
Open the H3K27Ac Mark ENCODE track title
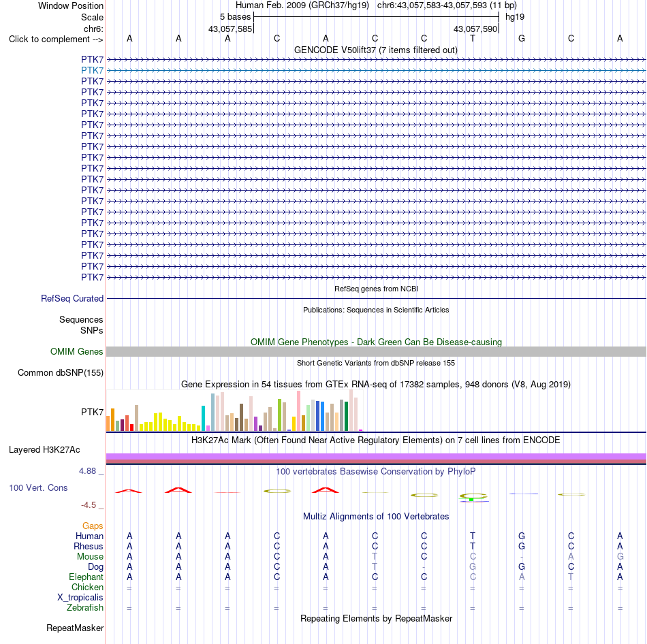click(376, 440)
